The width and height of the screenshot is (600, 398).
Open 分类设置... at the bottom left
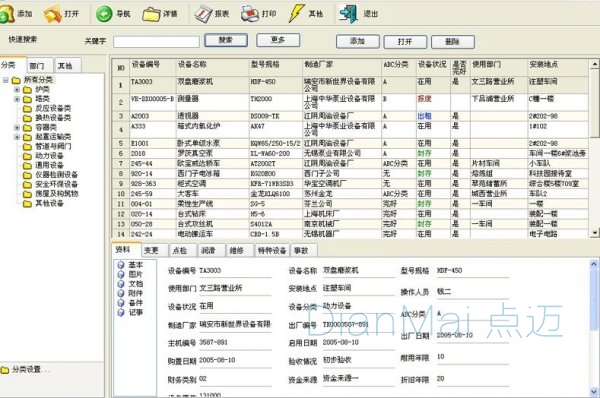point(25,370)
